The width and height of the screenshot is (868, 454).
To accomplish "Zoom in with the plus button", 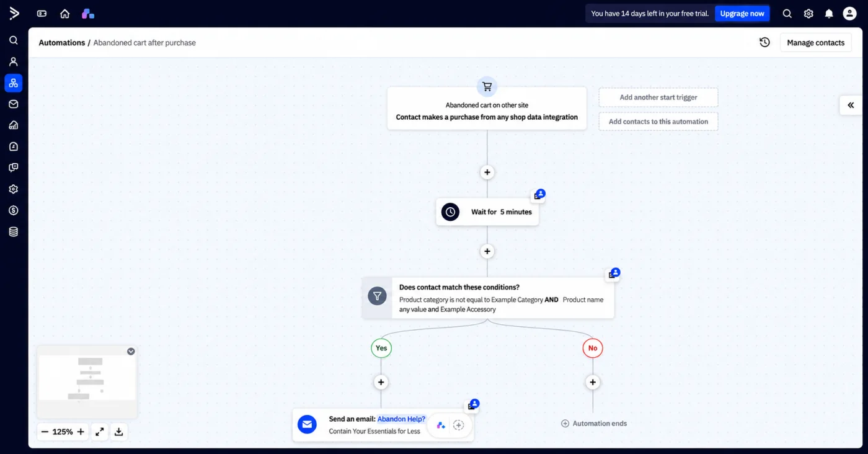I will [x=81, y=432].
